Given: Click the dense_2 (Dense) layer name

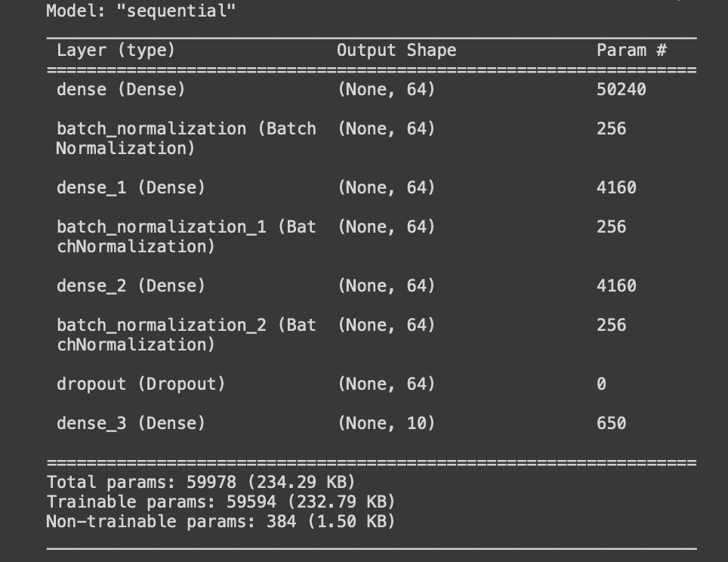Looking at the screenshot, I should pos(131,286).
